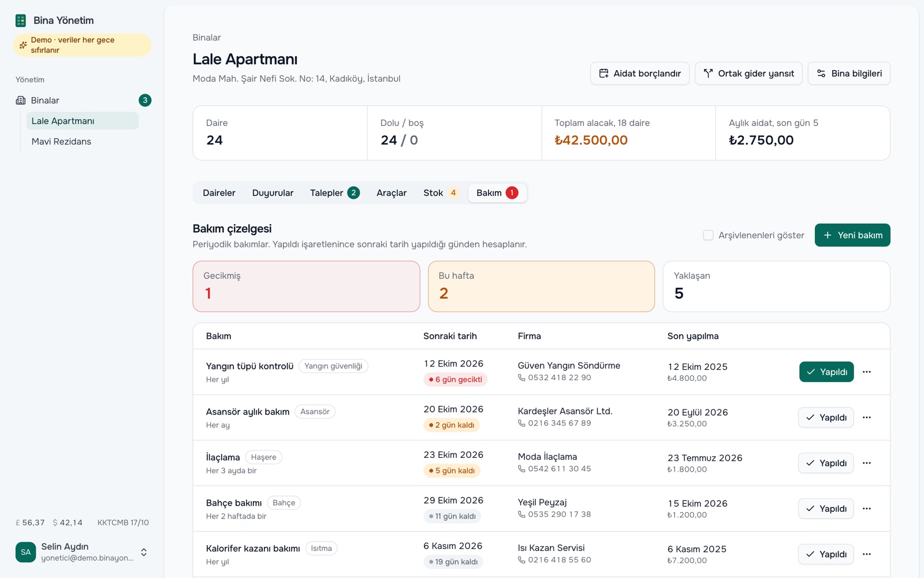Open the three-dot menu for Bahçe bakımı
The width and height of the screenshot is (924, 578).
(866, 509)
